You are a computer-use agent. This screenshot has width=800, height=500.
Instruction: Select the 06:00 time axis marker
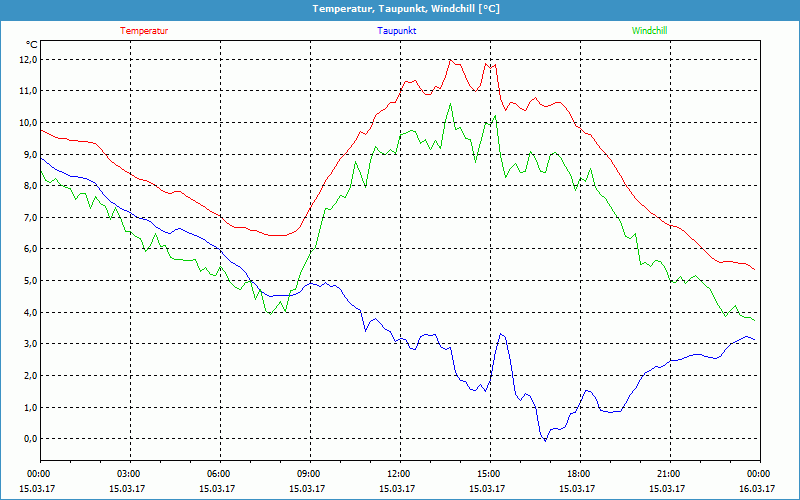click(x=219, y=474)
